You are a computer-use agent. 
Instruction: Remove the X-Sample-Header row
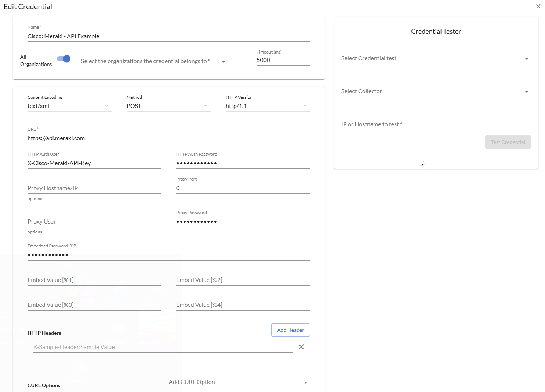pos(301,347)
